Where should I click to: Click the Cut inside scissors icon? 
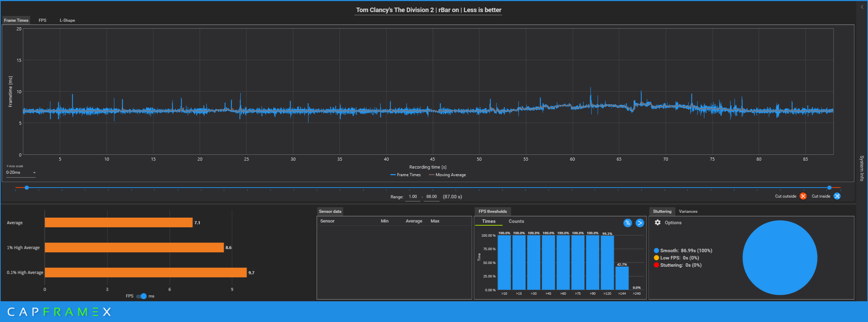pos(837,196)
